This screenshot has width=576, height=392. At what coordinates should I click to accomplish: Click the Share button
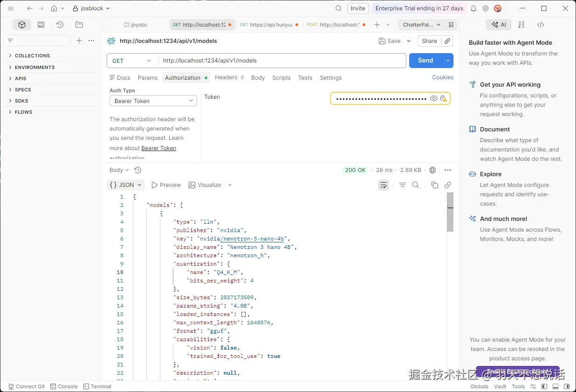coord(429,41)
